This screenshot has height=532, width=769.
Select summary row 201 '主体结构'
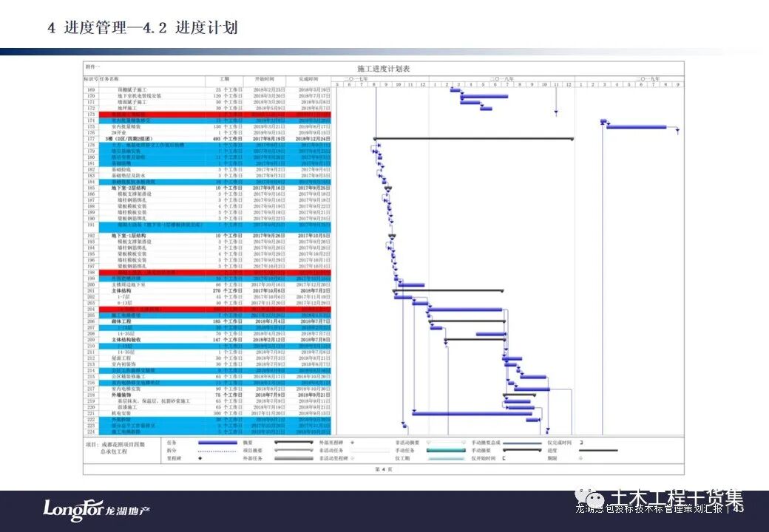208,290
